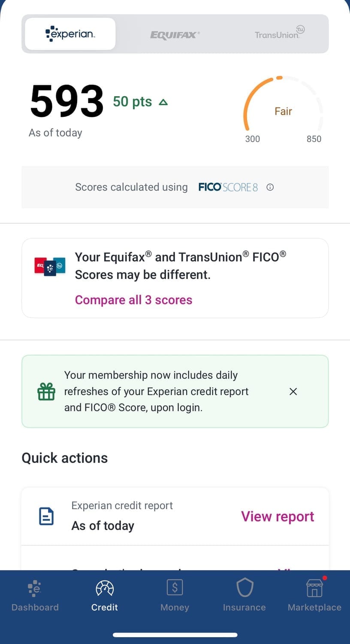Tap the FICO Score 8 logo
Image resolution: width=350 pixels, height=644 pixels.
tap(228, 187)
